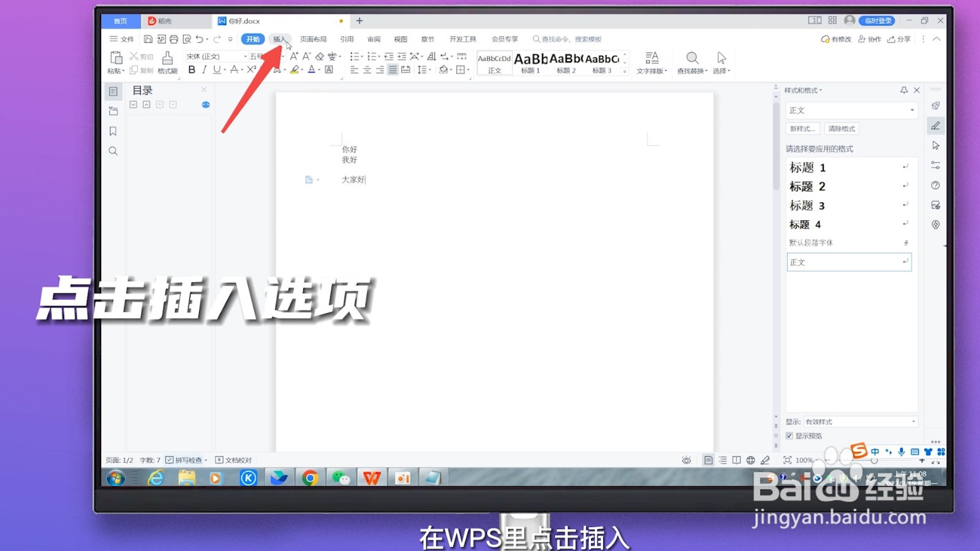Open the Show valid styles dropdown
The height and width of the screenshot is (551, 980).
pyautogui.click(x=913, y=422)
